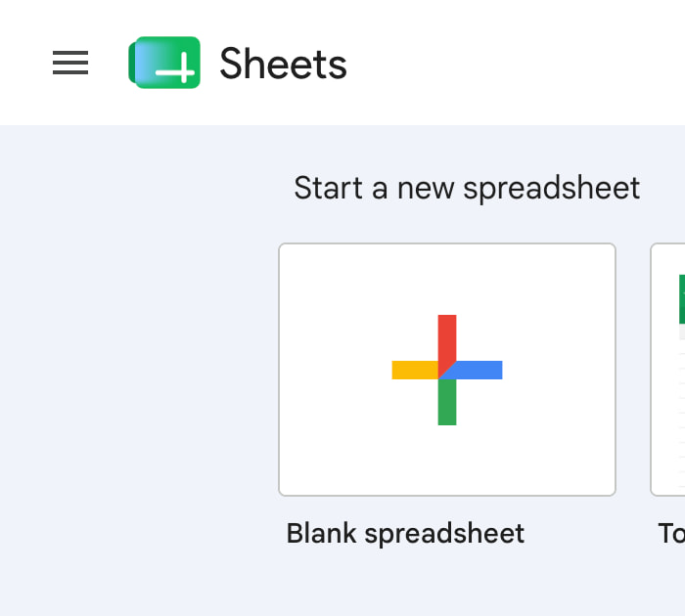Click the blue arm of the plus
This screenshot has width=685, height=616.
click(479, 370)
